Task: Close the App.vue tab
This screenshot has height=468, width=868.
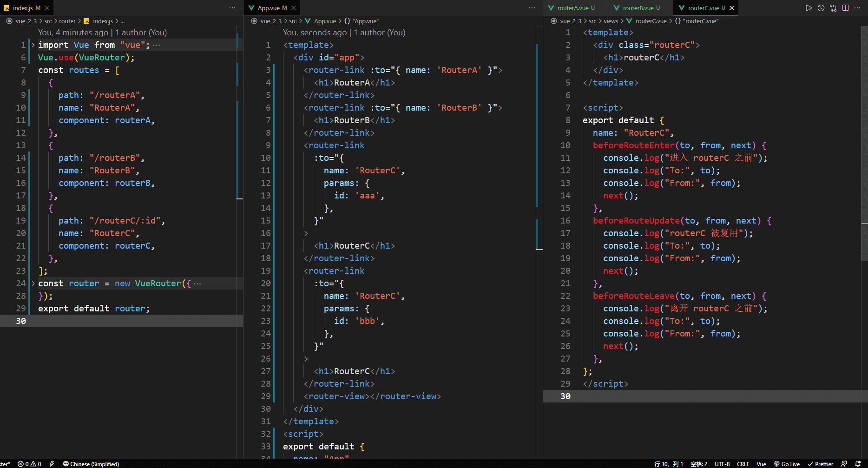Action: [293, 8]
